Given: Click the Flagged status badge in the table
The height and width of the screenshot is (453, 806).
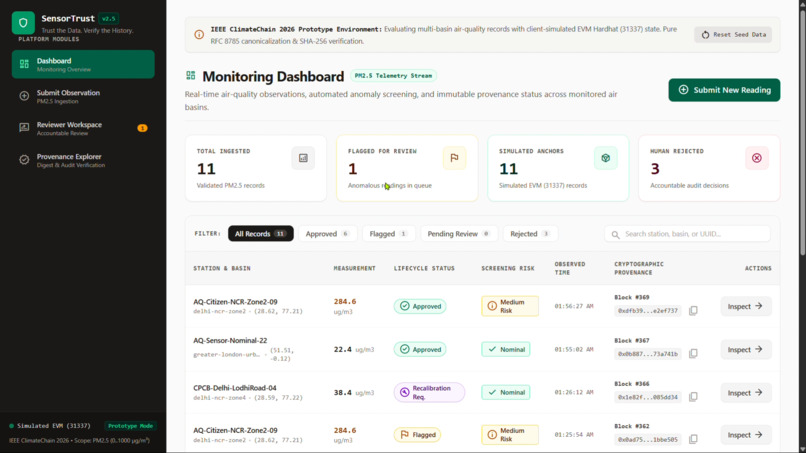Looking at the screenshot, I should click(417, 434).
